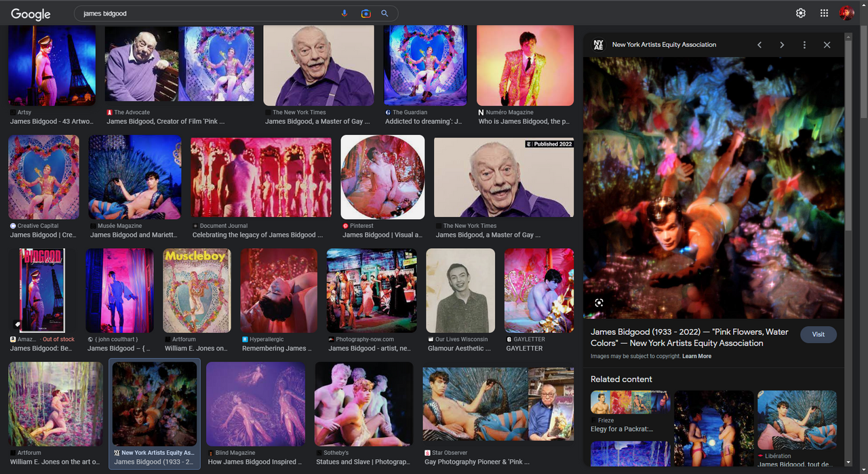Click 'Addicted to dreaming' Guardian title
The image size is (868, 474).
423,121
